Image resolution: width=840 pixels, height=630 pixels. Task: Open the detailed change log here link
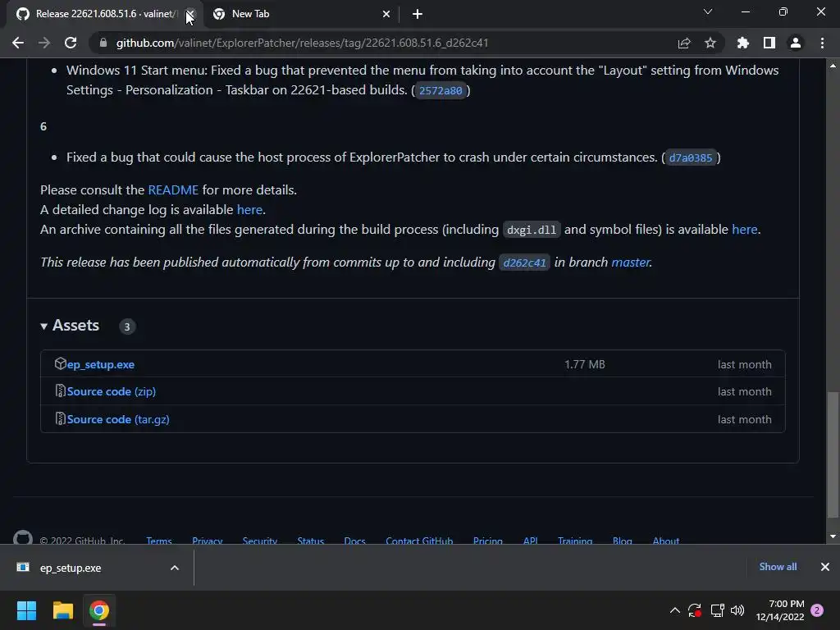click(249, 209)
